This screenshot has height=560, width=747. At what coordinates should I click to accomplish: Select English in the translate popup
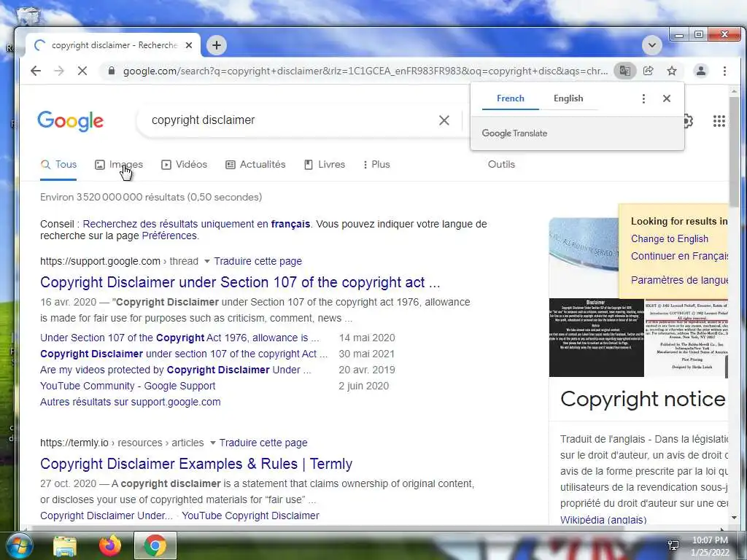point(568,98)
